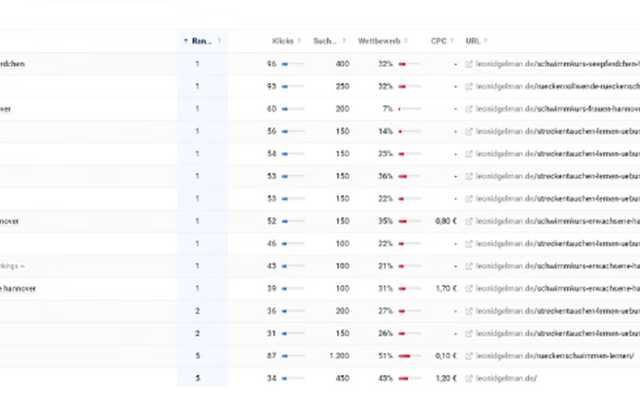640x400 pixels.
Task: Open external link icon in 34-clicks row
Action: pos(469,378)
